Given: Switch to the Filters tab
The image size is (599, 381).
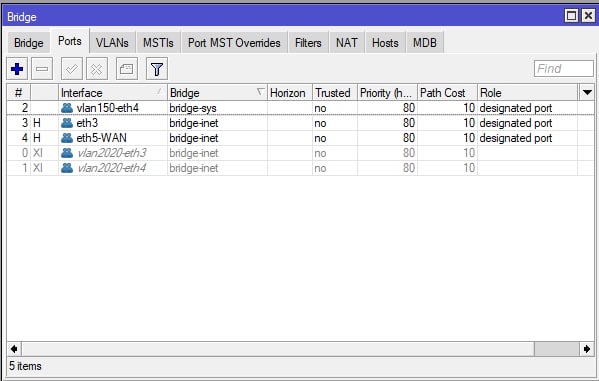Looking at the screenshot, I should (308, 42).
